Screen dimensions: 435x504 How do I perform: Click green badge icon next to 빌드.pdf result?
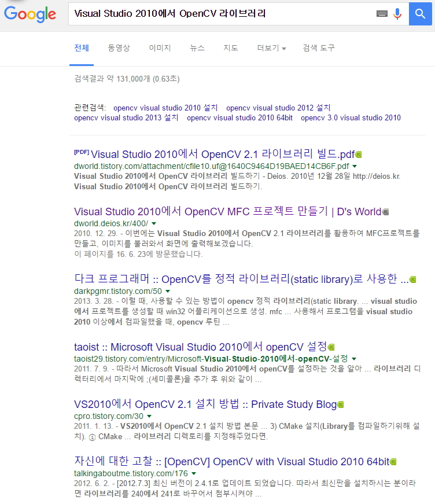[x=359, y=154]
